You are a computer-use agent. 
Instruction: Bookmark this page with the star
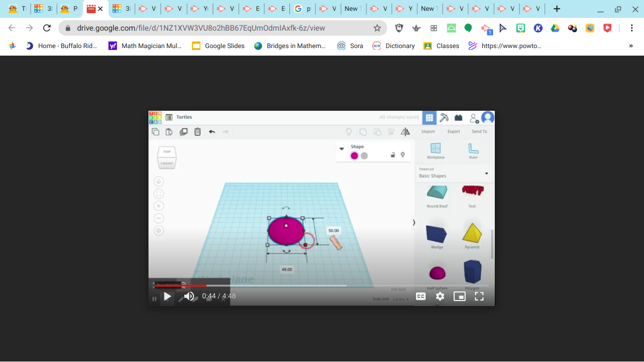377,28
